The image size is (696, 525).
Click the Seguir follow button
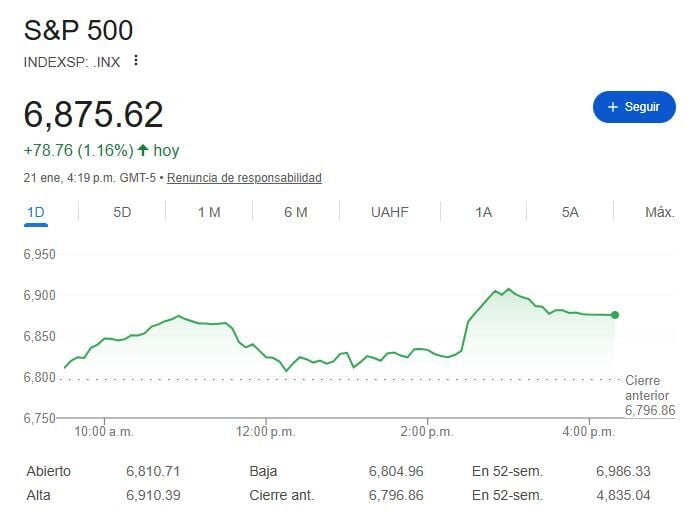(x=634, y=107)
